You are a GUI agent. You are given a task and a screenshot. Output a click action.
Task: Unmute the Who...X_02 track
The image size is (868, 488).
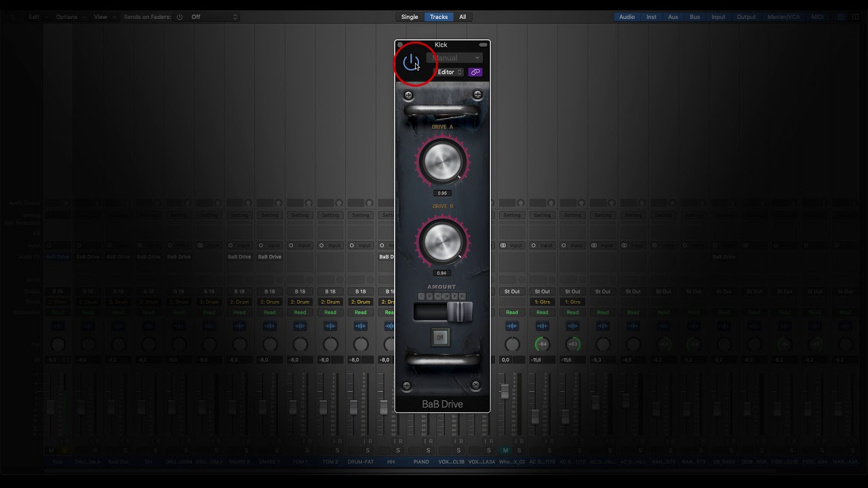pyautogui.click(x=505, y=450)
